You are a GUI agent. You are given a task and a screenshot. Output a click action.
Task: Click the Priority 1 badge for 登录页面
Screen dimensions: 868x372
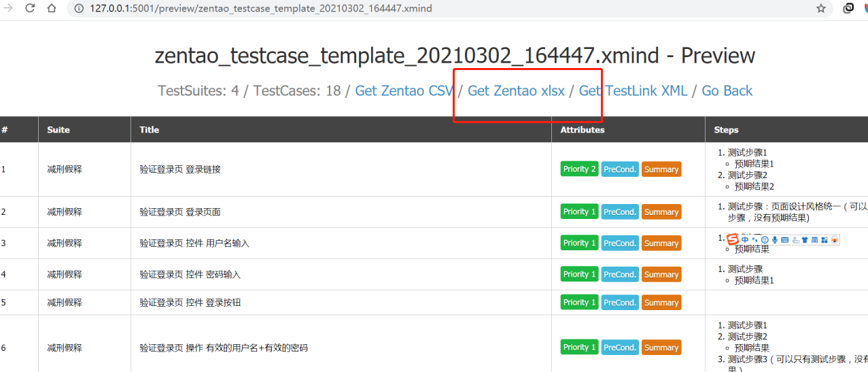(x=579, y=212)
